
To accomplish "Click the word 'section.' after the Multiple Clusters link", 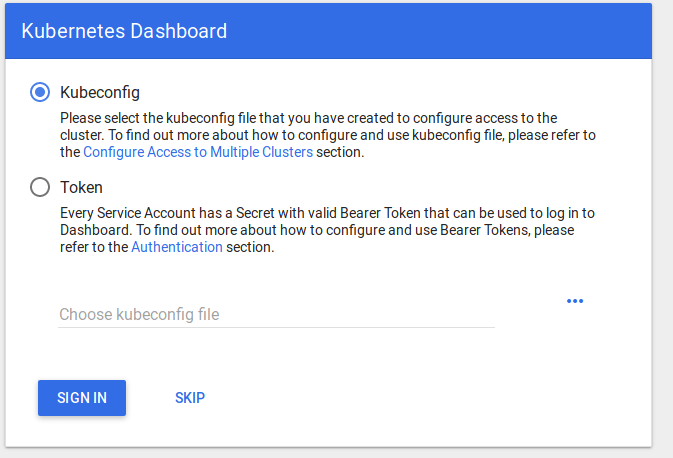I will [340, 152].
